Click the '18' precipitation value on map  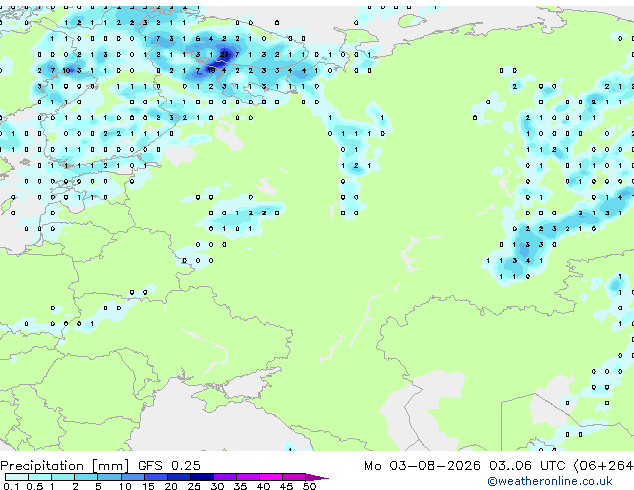211,70
